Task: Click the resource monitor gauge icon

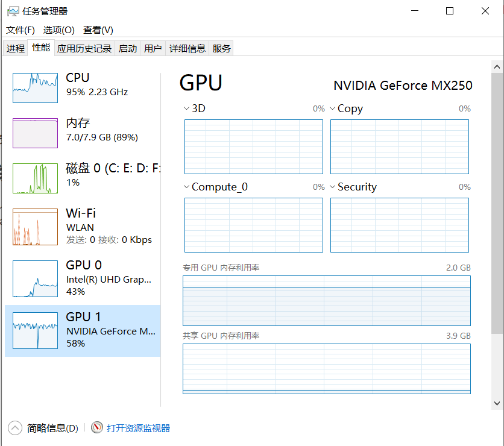Action: (96, 427)
